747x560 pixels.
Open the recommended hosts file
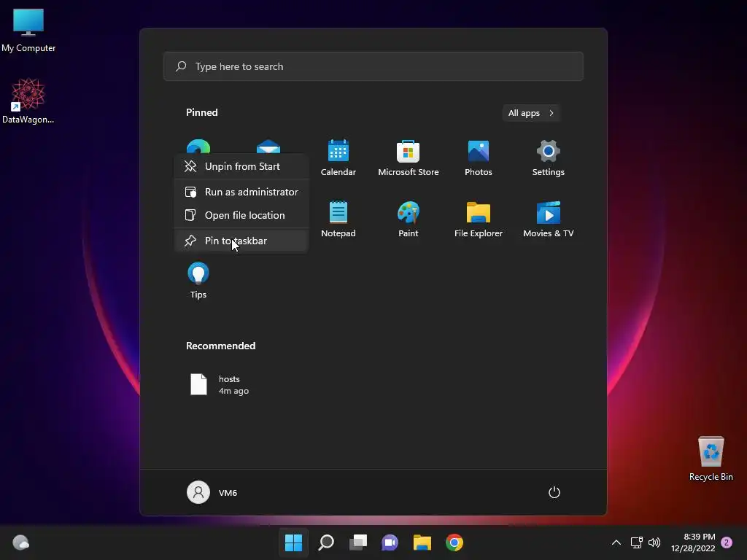coord(220,385)
